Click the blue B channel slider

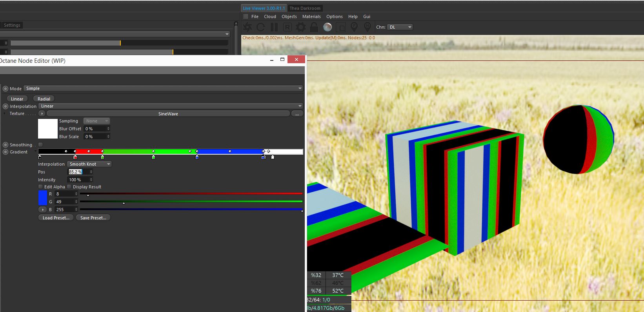pos(191,209)
